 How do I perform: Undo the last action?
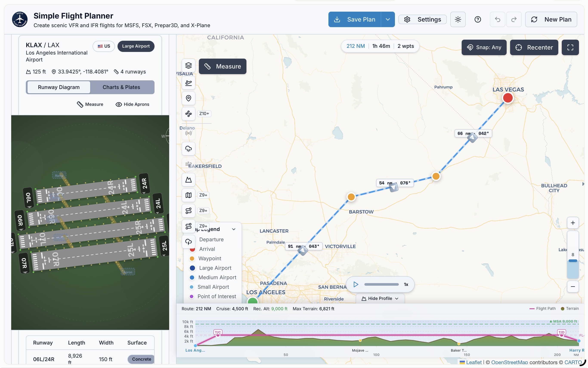(498, 19)
